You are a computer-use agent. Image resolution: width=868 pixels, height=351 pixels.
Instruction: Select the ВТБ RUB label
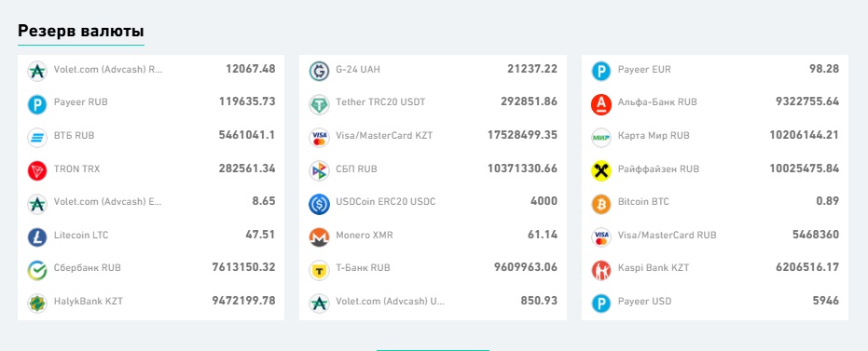click(x=75, y=135)
